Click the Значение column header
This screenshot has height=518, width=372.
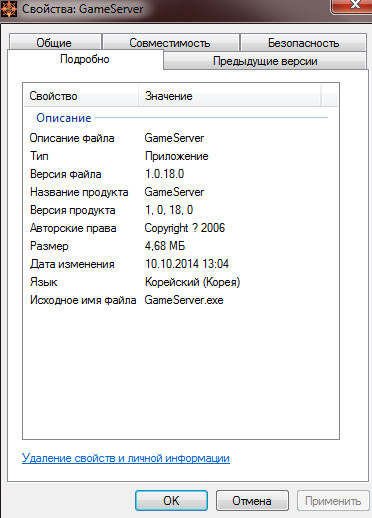pos(230,96)
